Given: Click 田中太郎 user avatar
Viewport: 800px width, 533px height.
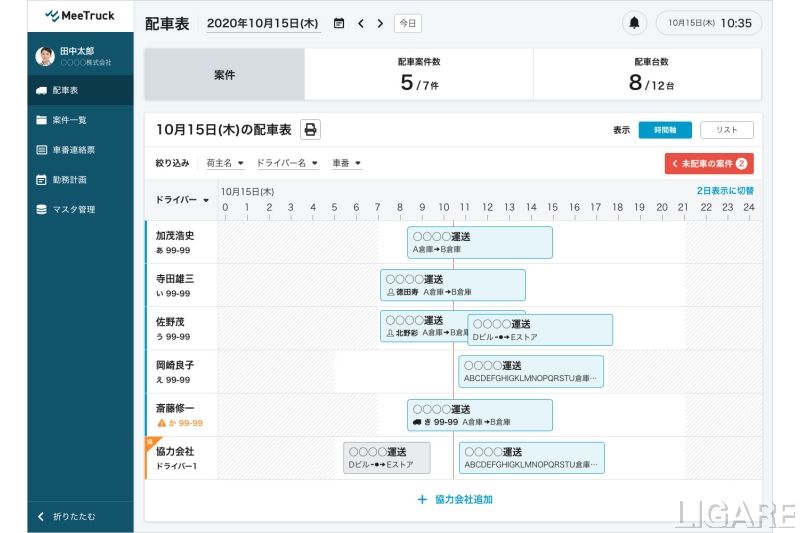Looking at the screenshot, I should pyautogui.click(x=45, y=57).
